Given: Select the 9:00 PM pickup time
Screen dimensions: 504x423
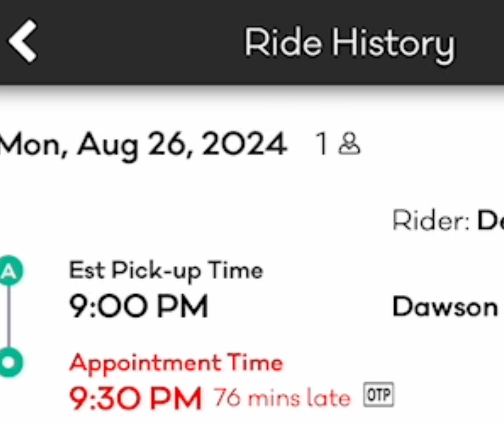Looking at the screenshot, I should pos(138,307).
